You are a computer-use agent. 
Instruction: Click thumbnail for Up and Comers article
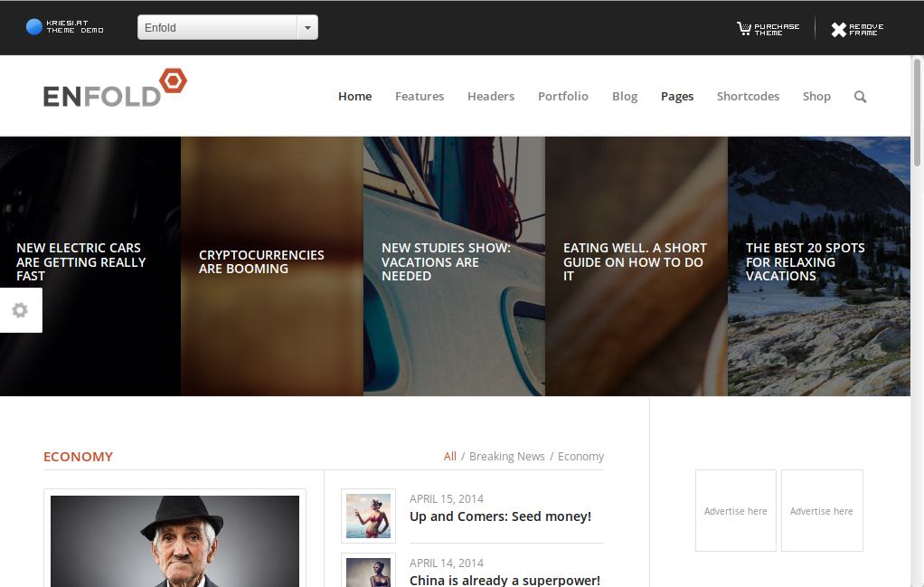pos(368,516)
